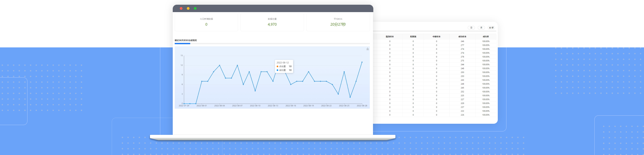Click the 成功样本 cell showing 275
Screen dimensions: 644x155
coord(462,61)
